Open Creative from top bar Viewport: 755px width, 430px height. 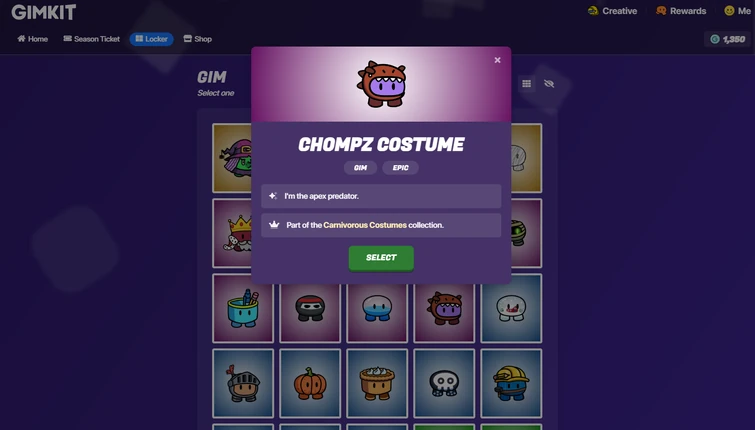point(612,11)
